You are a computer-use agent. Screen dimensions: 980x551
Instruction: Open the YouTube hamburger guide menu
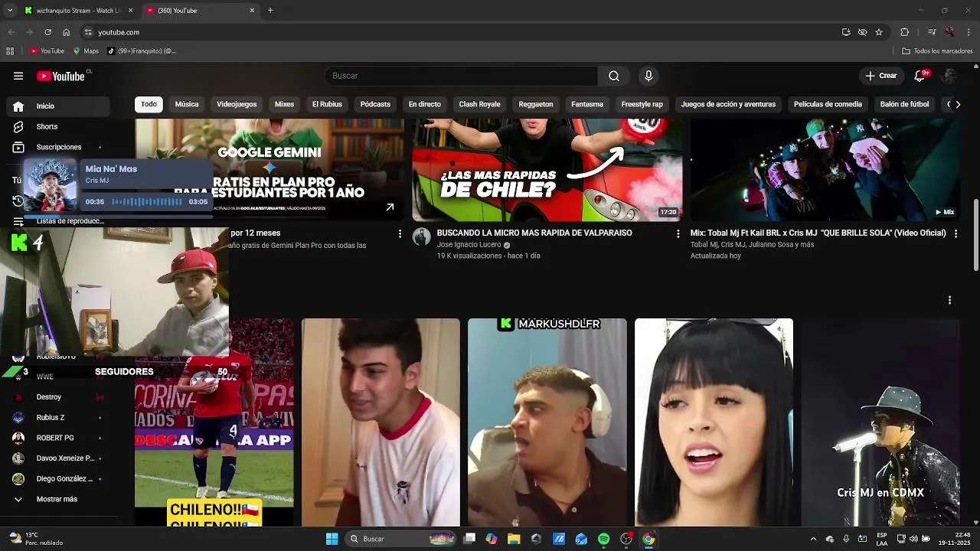[18, 76]
